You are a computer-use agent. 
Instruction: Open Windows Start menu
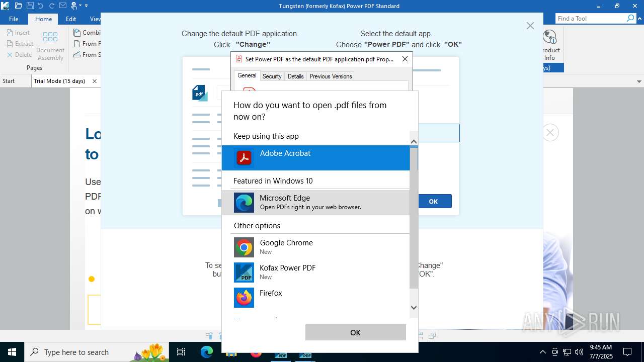(12, 352)
